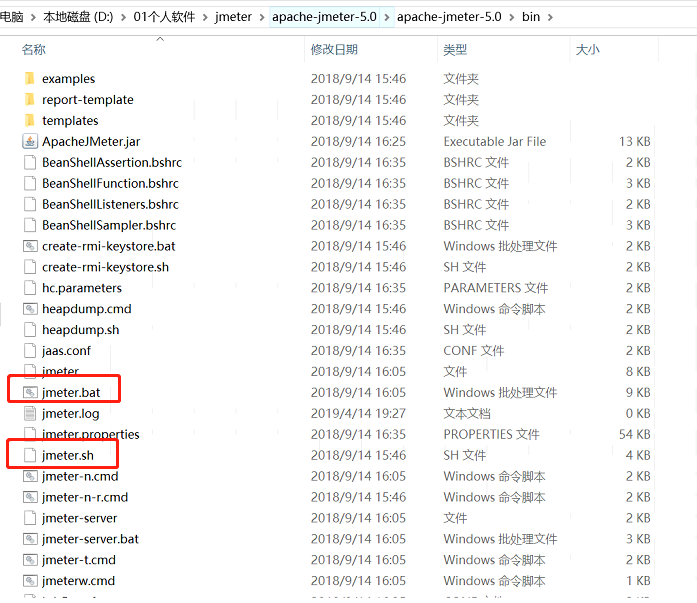Expand breadcrumb chevron after 电脑

tap(33, 17)
